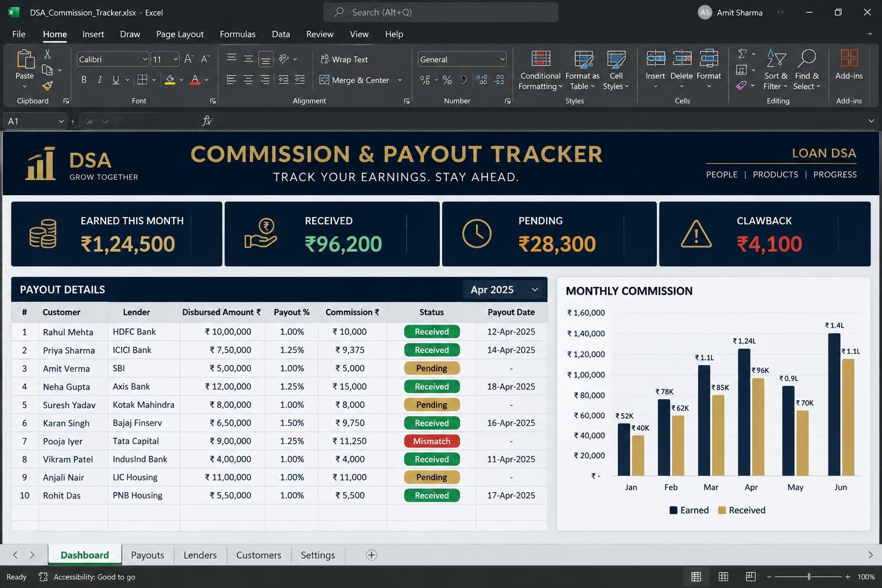Screen dimensions: 882x588
Task: Apply Italic formatting
Action: (99, 80)
